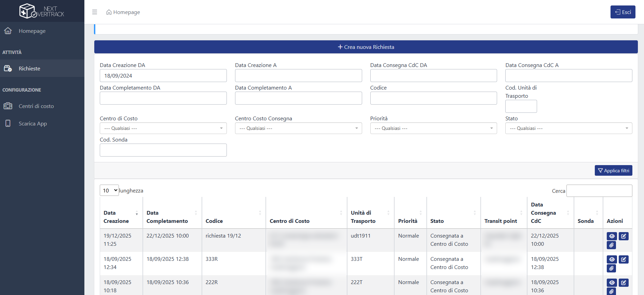
Task: Open attachments for the 333R row
Action: 611,268
